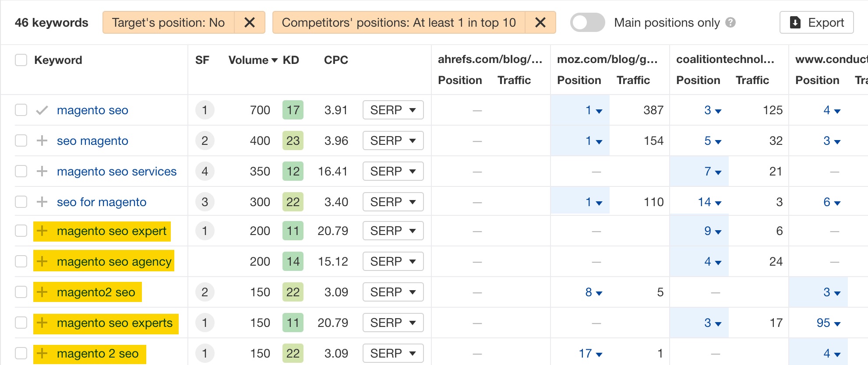Select all keywords via the header checkbox
868x365 pixels.
[x=21, y=60]
